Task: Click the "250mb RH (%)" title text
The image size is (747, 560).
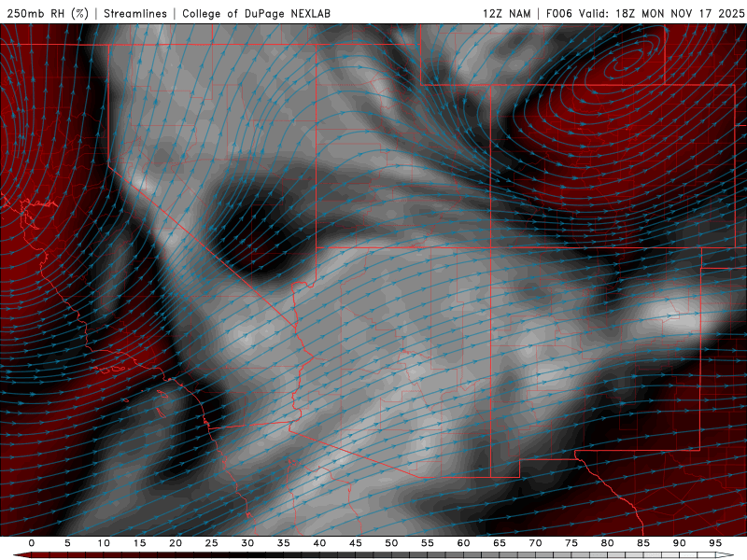Action: tap(48, 13)
